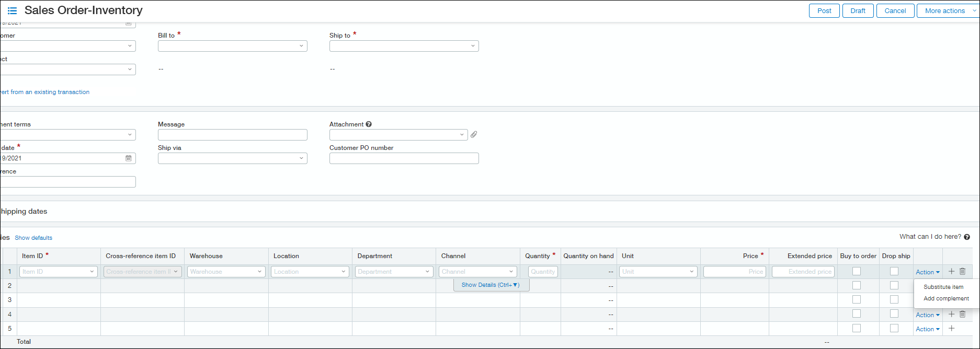
Task: Check the Buy to order box in row 1
Action: click(x=857, y=272)
